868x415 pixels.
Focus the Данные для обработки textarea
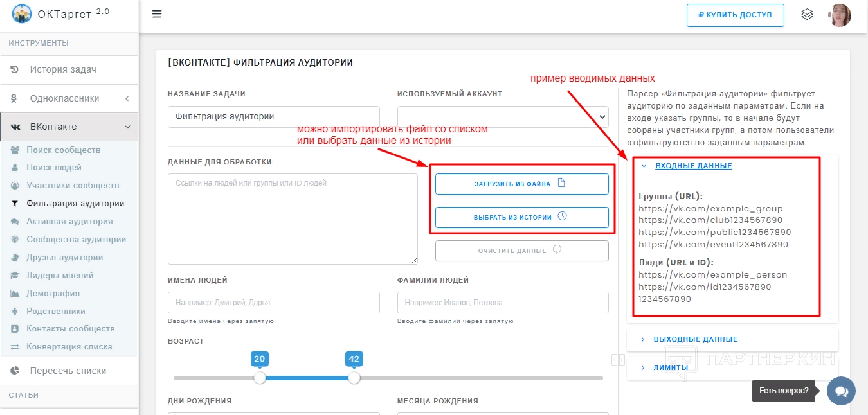point(293,219)
